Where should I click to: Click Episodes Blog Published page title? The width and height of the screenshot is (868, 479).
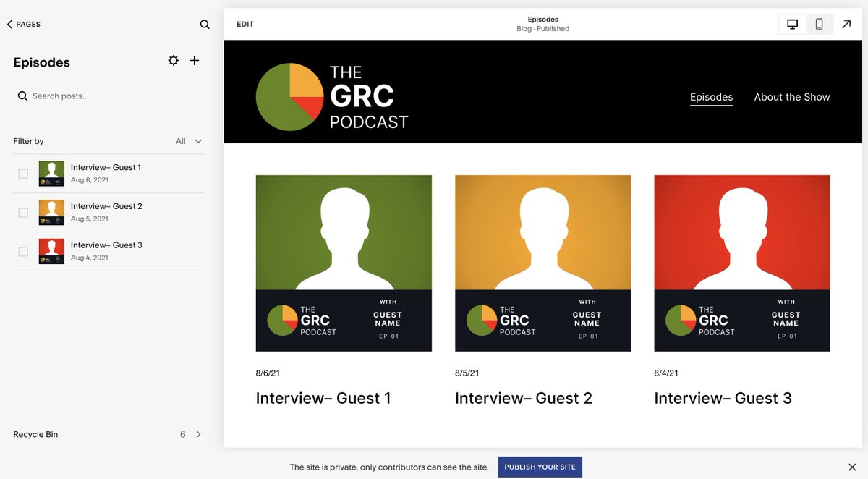pos(542,24)
